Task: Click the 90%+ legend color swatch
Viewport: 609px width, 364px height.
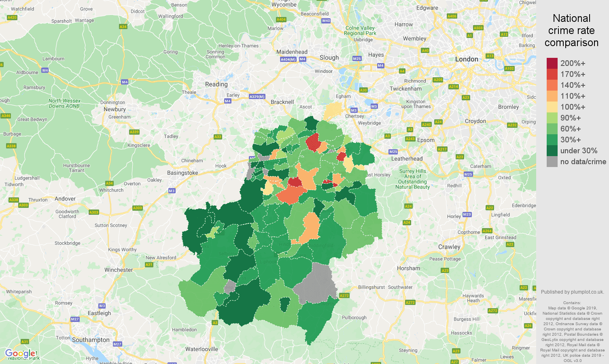Action: (x=552, y=118)
